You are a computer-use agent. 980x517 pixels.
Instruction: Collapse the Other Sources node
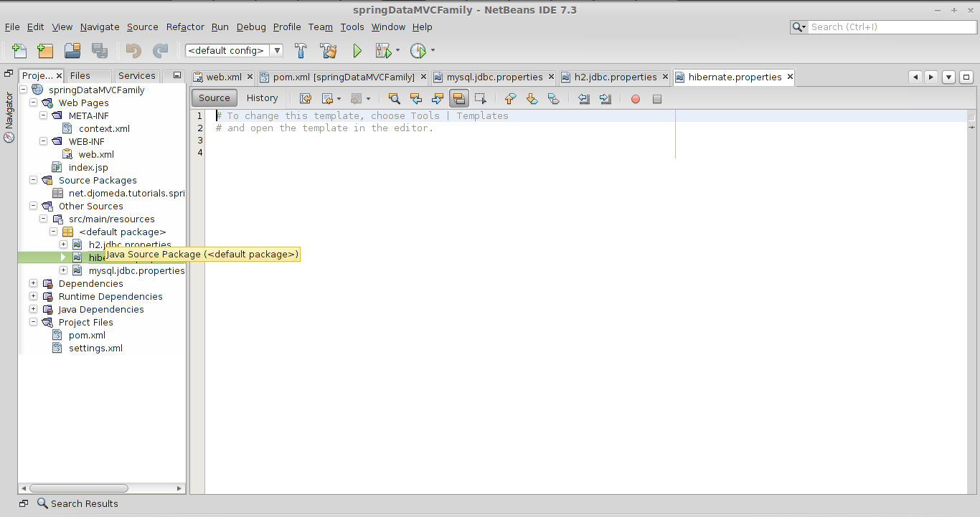[33, 207]
